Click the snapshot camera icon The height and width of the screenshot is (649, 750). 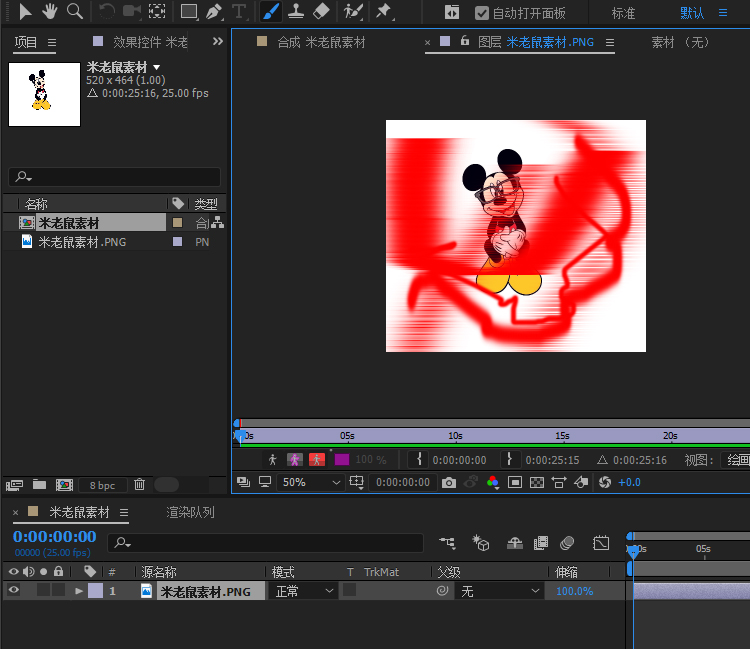pos(449,483)
